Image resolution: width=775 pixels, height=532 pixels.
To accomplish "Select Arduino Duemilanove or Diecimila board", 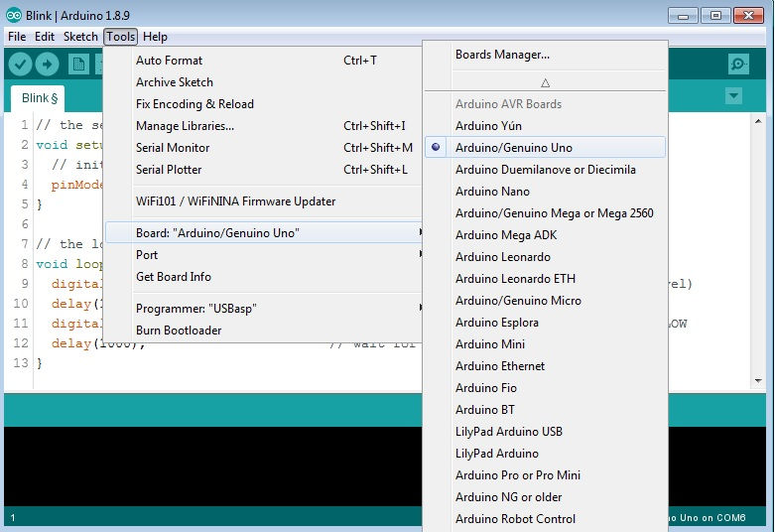I will (545, 169).
